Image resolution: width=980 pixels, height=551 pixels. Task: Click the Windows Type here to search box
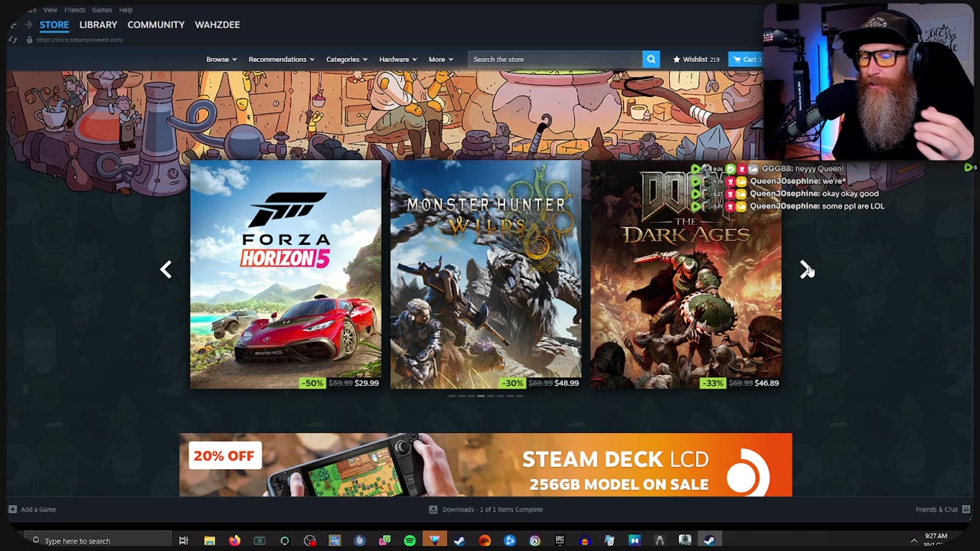pyautogui.click(x=97, y=540)
